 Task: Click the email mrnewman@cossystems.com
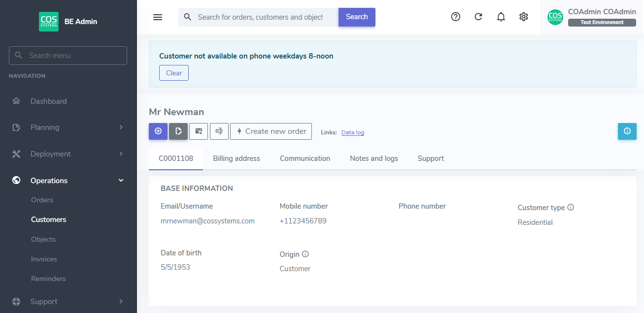(207, 221)
